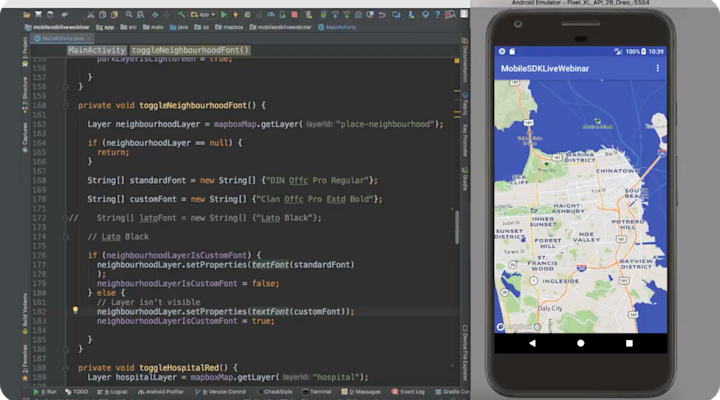The height and width of the screenshot is (400, 720).
Task: Click the red Stop button
Action: [295, 15]
